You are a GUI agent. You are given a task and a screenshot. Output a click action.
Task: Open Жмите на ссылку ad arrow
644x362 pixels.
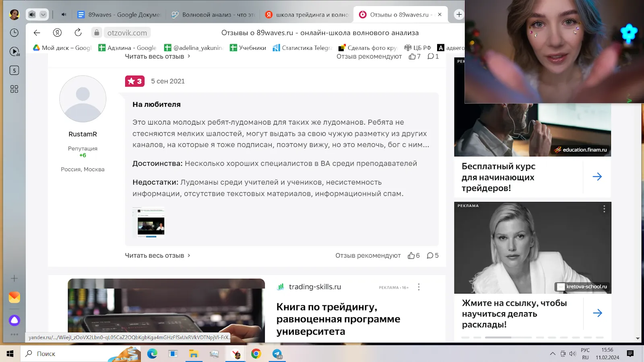(x=597, y=313)
